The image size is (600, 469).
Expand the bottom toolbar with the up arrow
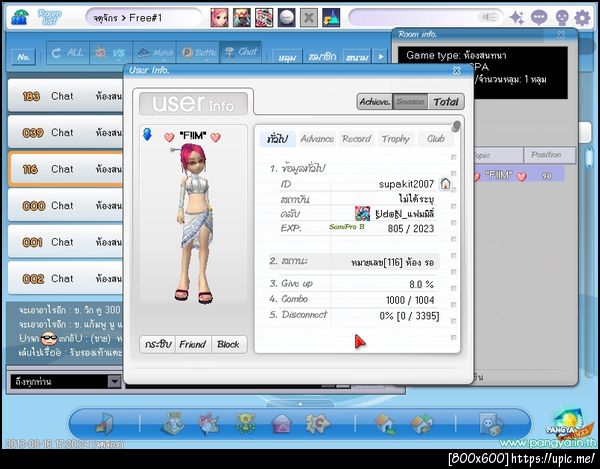[x=300, y=404]
